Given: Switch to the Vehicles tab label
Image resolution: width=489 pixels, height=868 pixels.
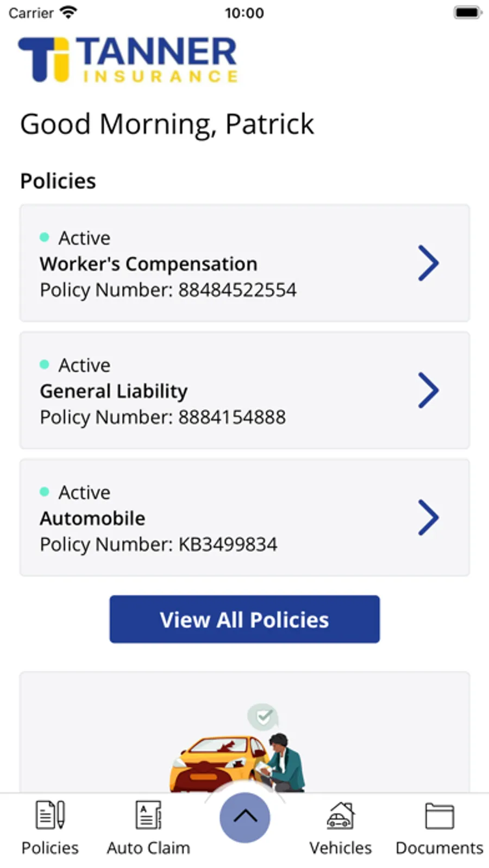Looking at the screenshot, I should [341, 848].
